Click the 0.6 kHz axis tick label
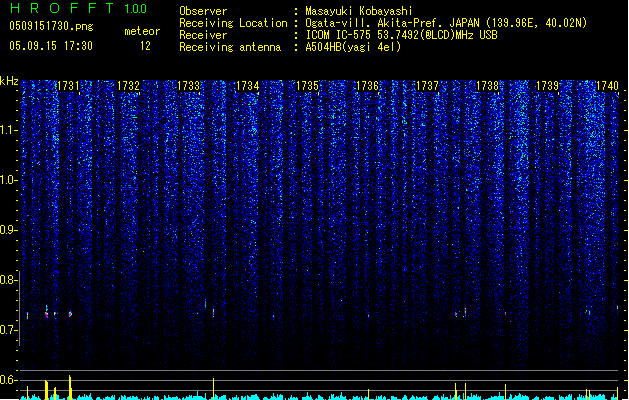The height and width of the screenshot is (400, 629). point(8,380)
